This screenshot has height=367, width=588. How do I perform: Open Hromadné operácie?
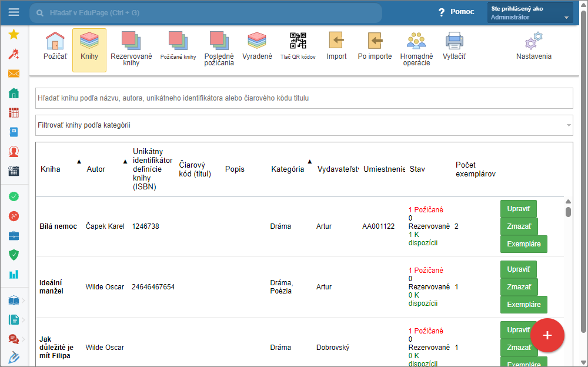(x=416, y=46)
